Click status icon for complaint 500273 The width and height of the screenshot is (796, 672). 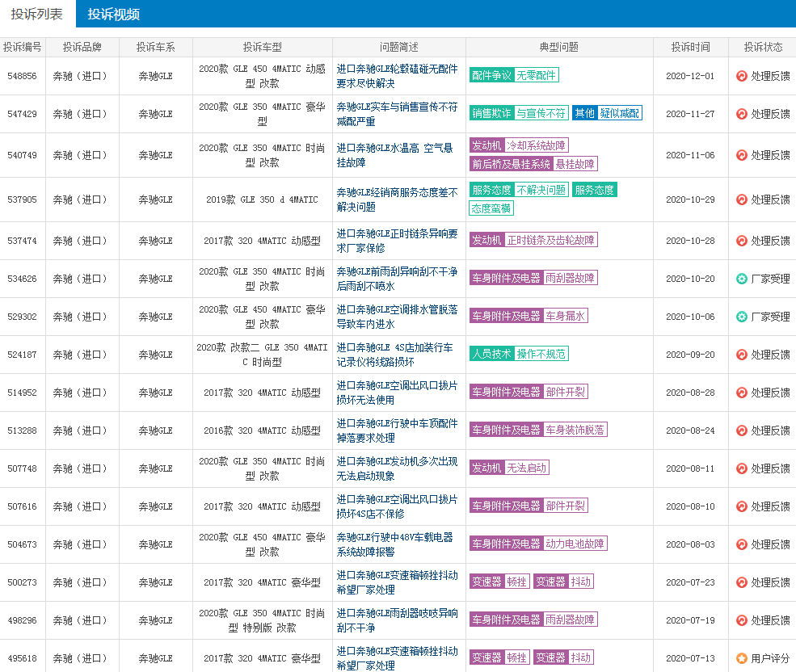click(x=742, y=582)
